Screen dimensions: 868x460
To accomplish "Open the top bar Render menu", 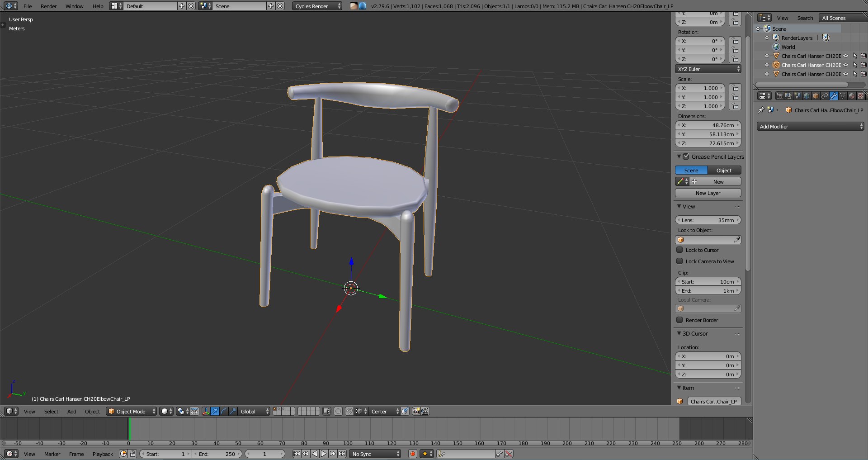I will tap(49, 6).
